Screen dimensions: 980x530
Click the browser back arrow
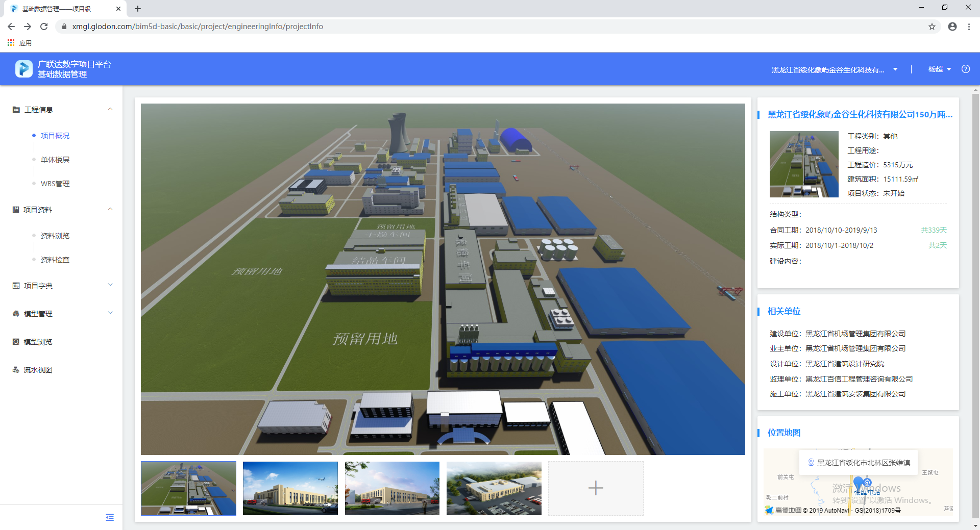(11, 27)
